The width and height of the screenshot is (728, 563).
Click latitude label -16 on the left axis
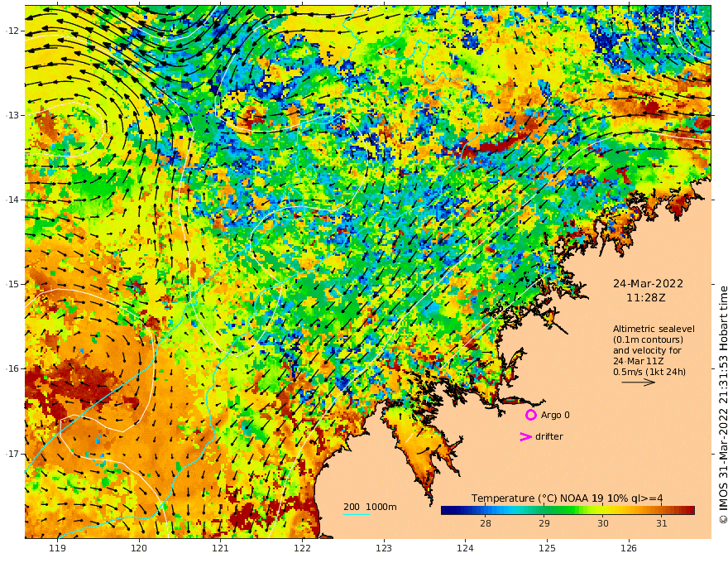click(12, 368)
